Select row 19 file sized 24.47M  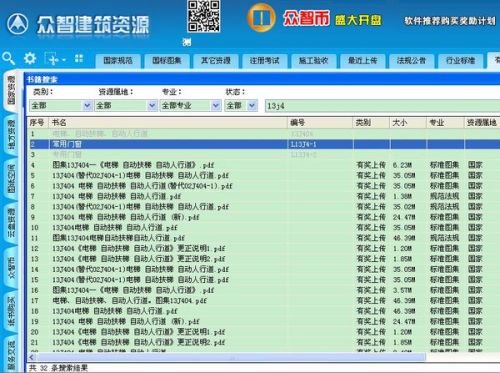[x=263, y=322]
